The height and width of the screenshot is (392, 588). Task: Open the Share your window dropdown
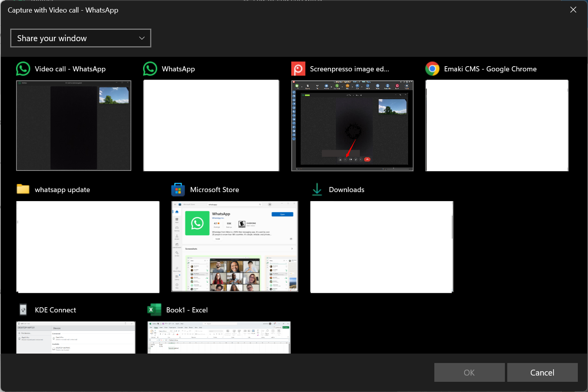[80, 38]
